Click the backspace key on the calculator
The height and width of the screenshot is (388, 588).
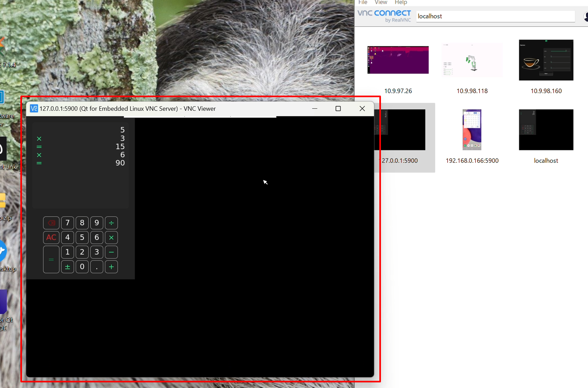coord(51,223)
